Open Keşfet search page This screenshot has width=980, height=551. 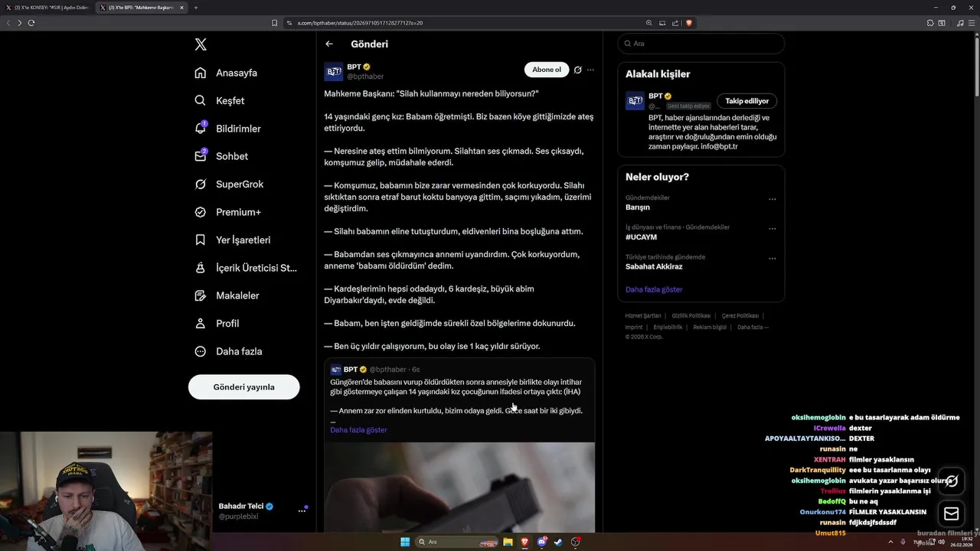point(220,100)
